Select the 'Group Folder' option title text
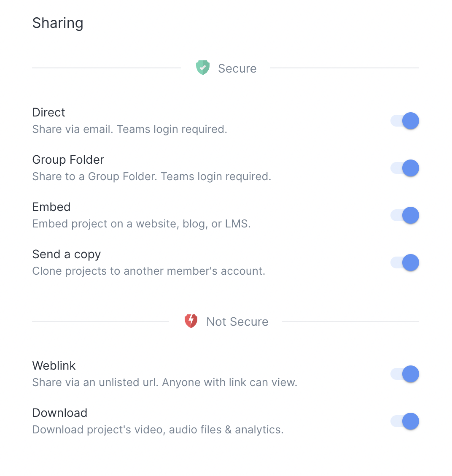452x476 pixels. pos(68,160)
